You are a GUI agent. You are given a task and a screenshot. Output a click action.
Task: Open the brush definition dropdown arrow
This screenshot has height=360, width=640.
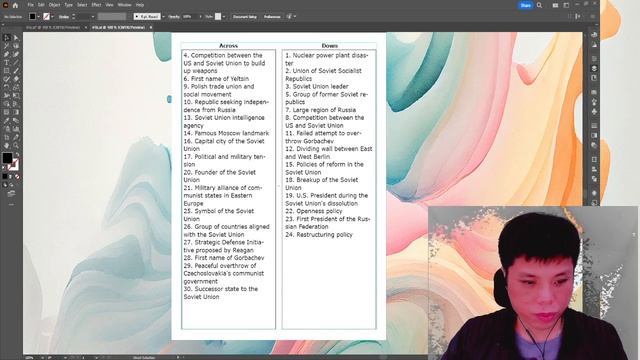click(x=163, y=17)
